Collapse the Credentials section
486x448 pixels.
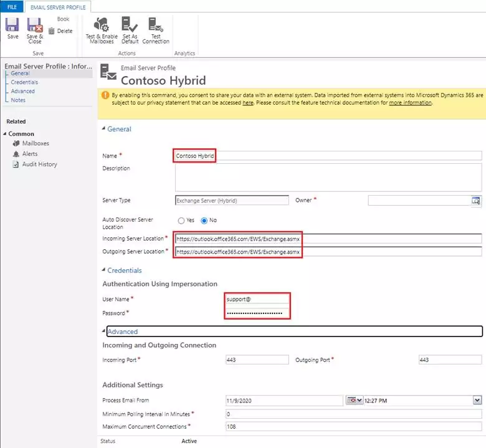(104, 270)
